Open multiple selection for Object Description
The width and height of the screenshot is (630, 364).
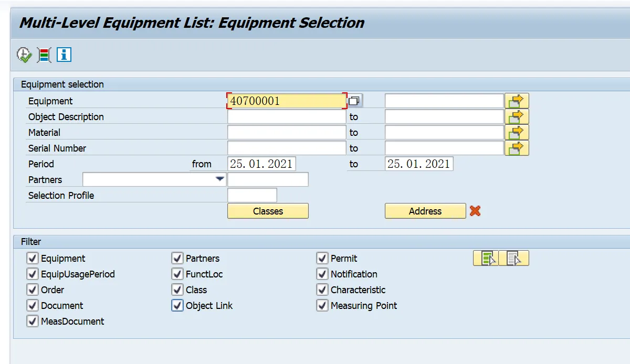(517, 116)
